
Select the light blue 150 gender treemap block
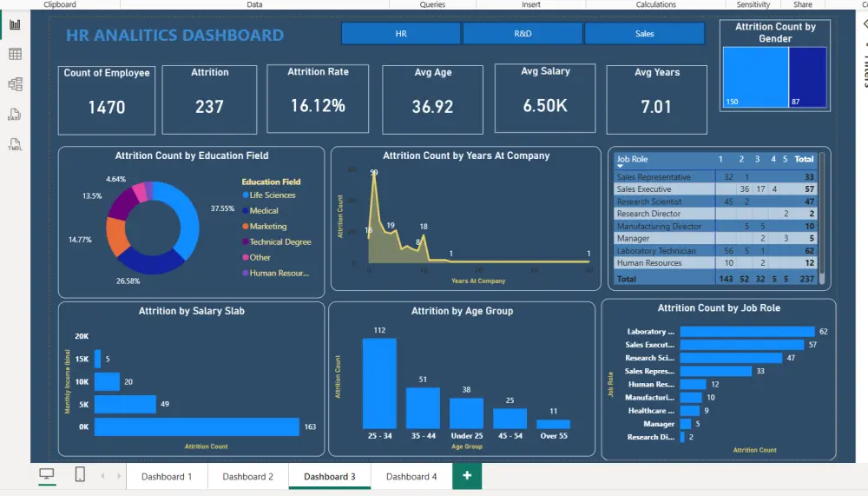coord(756,76)
